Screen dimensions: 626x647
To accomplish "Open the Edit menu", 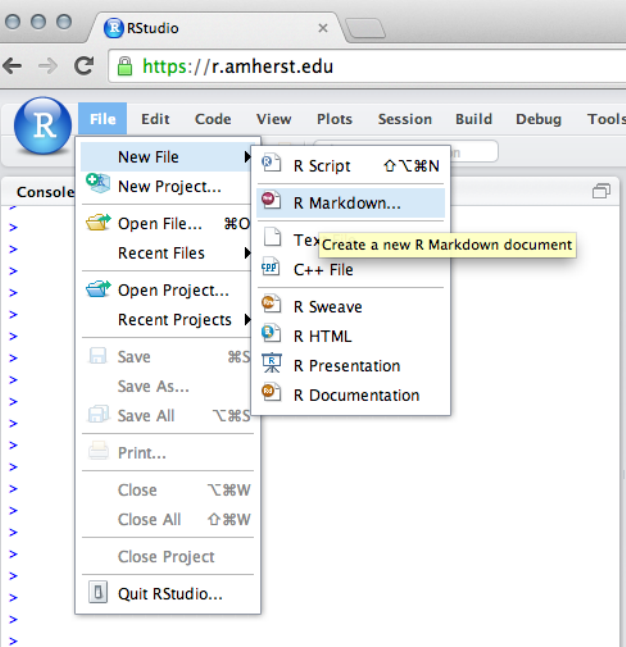I will pyautogui.click(x=155, y=119).
